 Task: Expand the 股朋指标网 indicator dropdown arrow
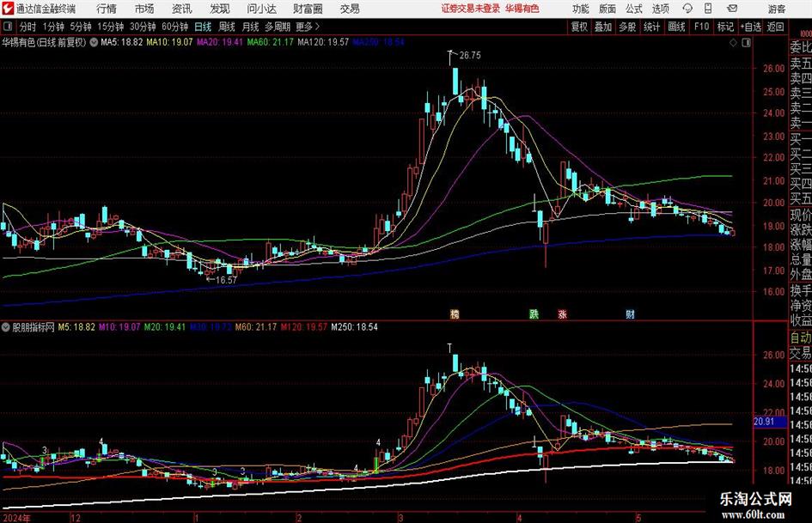(x=6, y=327)
